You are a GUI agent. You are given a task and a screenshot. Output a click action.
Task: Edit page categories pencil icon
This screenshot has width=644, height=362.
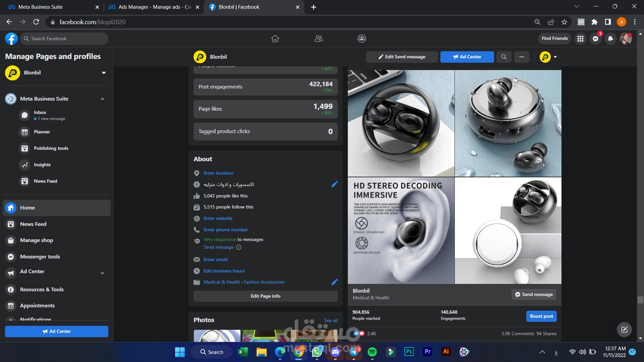pos(334,282)
